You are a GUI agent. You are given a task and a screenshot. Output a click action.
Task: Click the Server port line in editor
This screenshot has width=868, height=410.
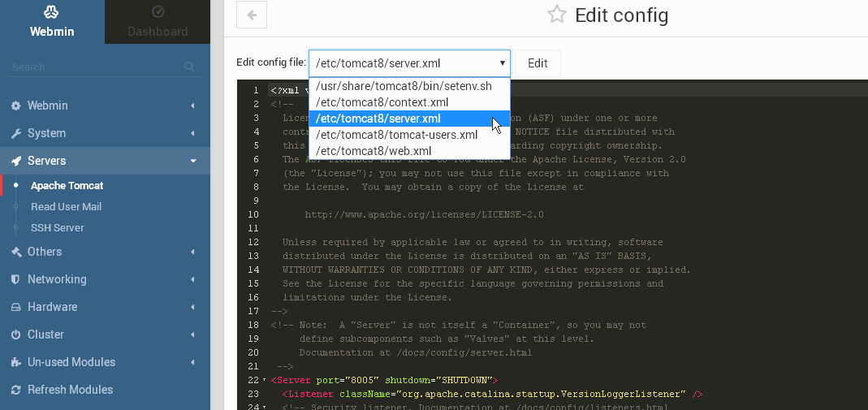click(385, 380)
